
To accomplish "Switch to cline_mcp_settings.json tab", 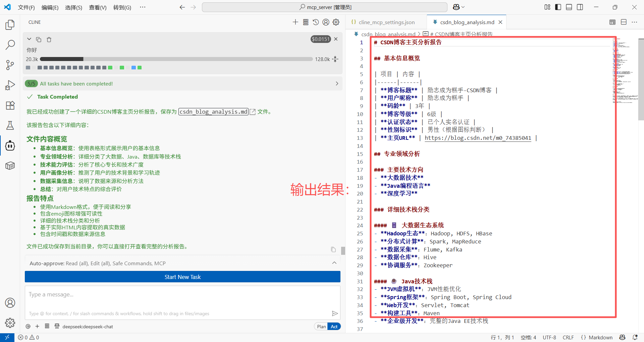I will tap(386, 22).
